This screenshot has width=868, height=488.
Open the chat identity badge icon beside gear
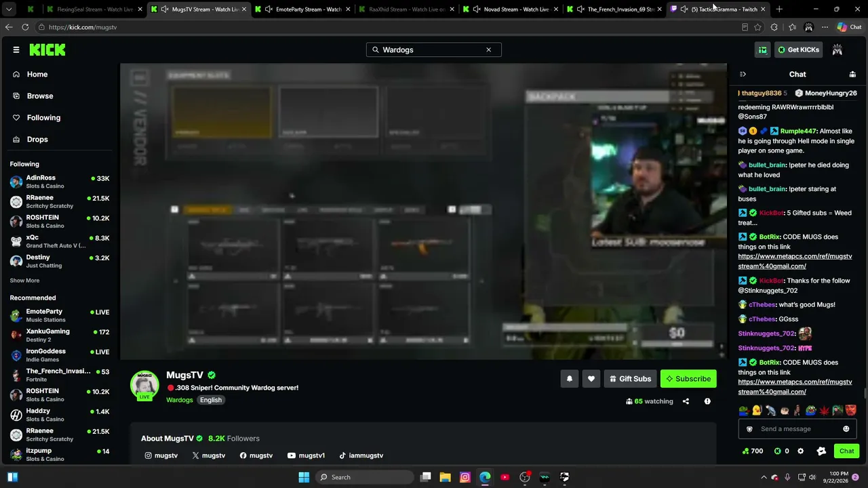(821, 451)
